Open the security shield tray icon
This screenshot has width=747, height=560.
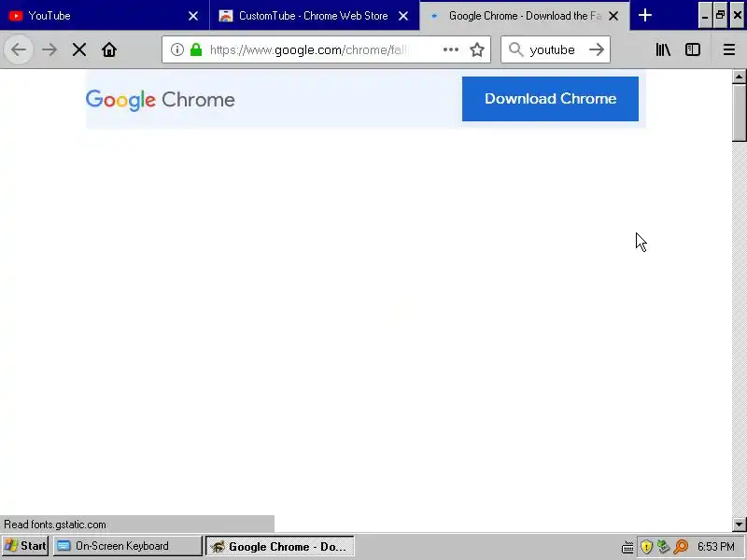(x=646, y=547)
